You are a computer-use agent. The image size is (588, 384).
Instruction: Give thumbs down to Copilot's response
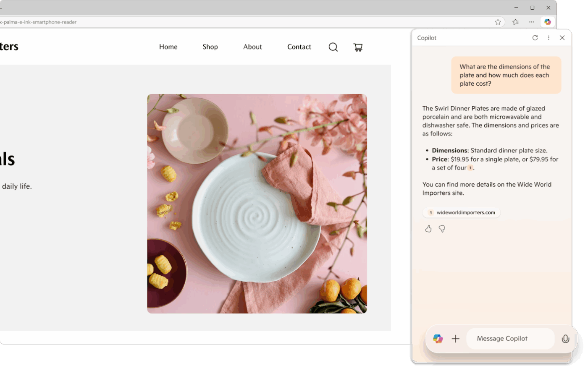442,229
